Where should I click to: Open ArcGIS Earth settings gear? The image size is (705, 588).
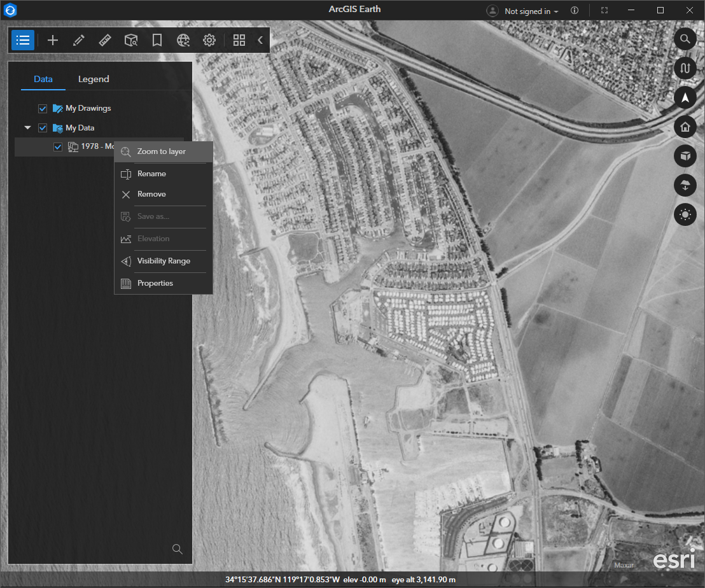click(209, 39)
